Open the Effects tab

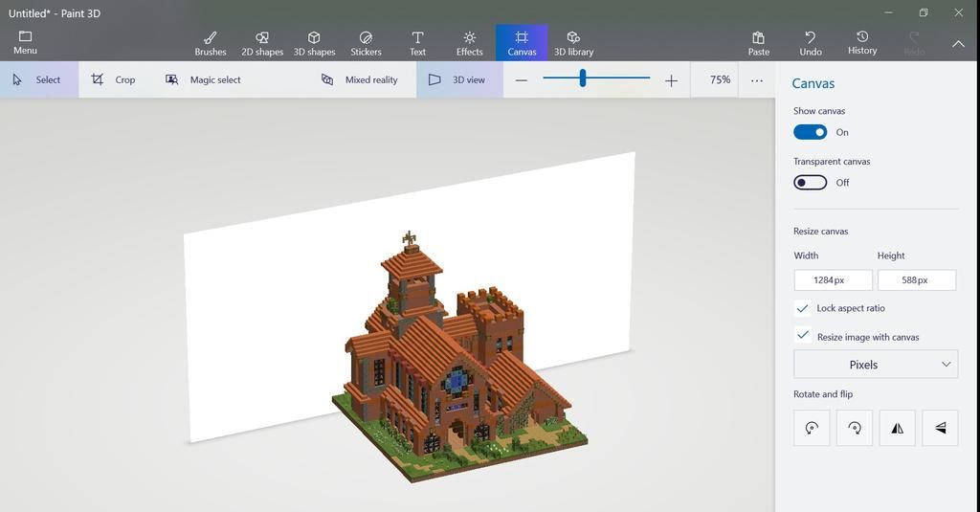[x=469, y=43]
